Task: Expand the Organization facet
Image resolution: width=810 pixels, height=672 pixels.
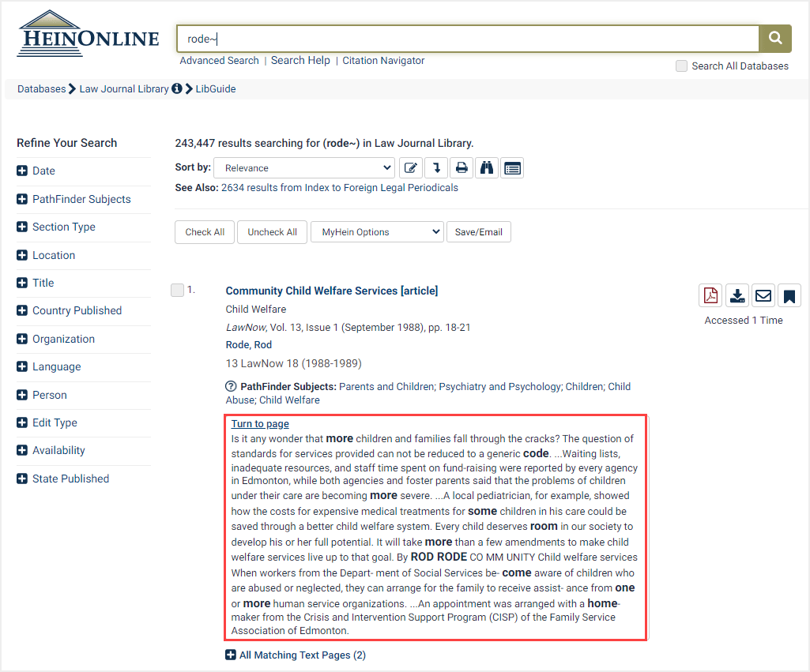Action: point(21,339)
